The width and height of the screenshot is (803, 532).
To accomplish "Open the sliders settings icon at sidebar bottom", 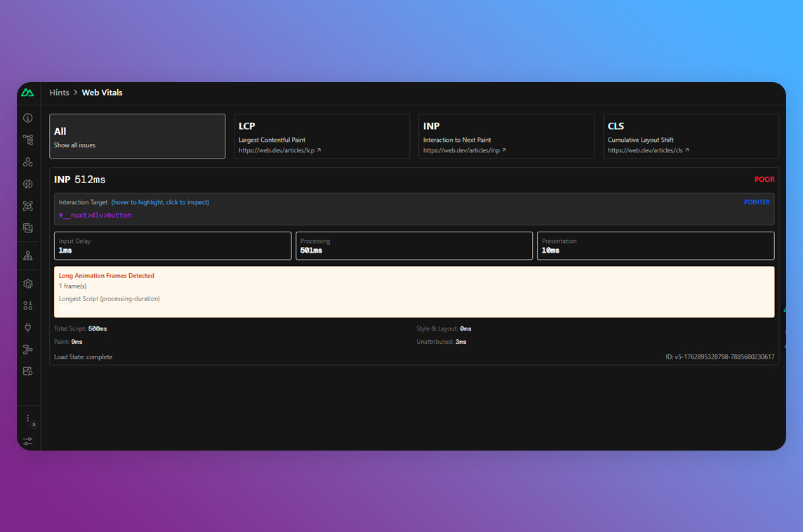I will (x=28, y=441).
